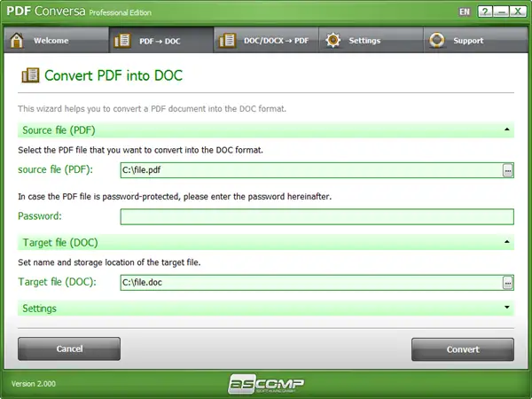Browse for the target DOC file location
This screenshot has width=532, height=399.
click(x=507, y=283)
